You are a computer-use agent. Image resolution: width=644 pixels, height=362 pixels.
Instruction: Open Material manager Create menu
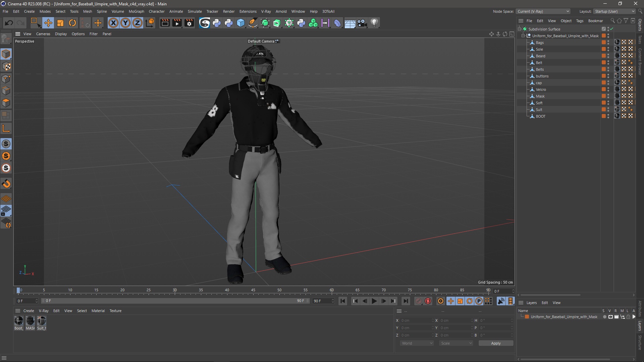(x=29, y=311)
